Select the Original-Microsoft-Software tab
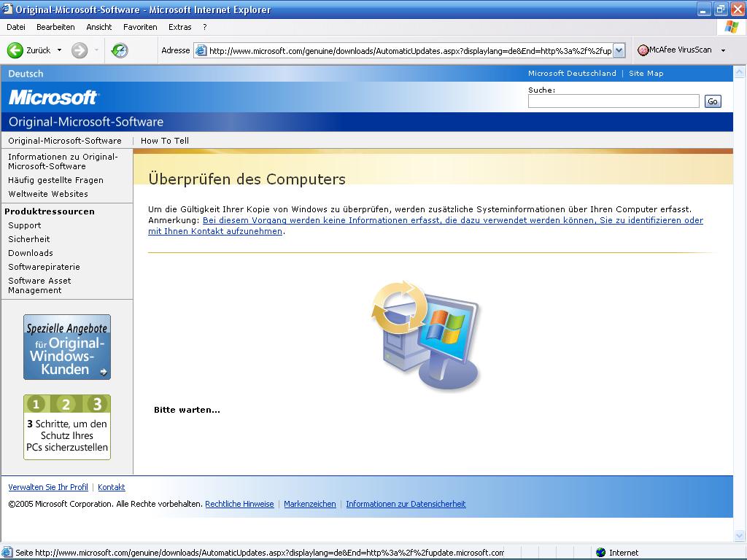The width and height of the screenshot is (747, 560). [x=65, y=141]
